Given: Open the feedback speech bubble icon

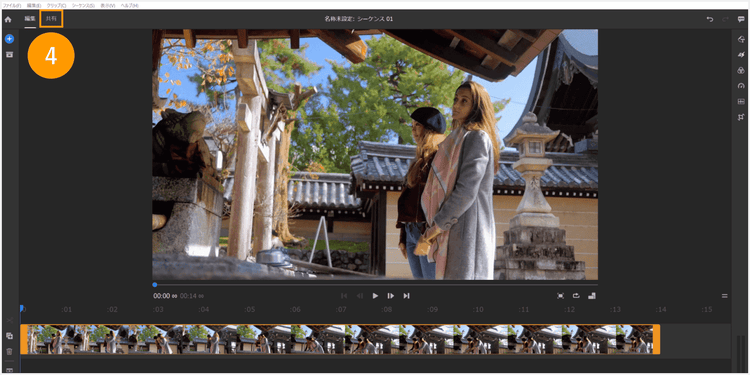Looking at the screenshot, I should tap(741, 20).
